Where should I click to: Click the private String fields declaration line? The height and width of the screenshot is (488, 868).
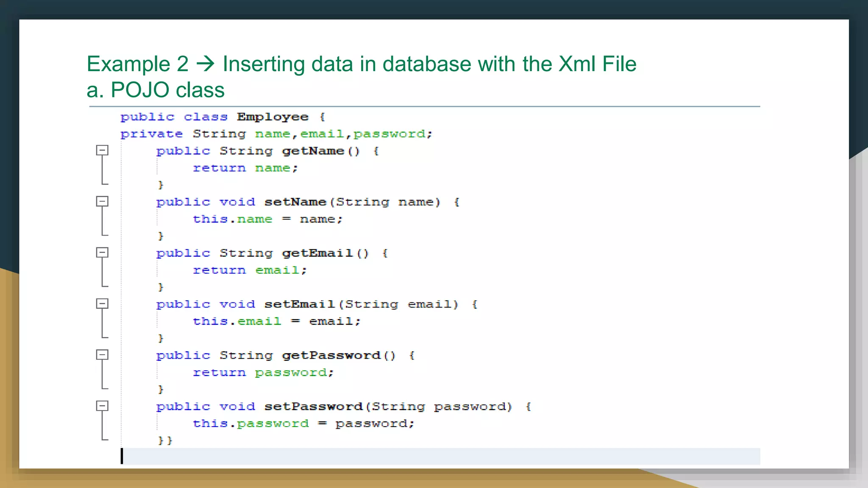[x=276, y=134]
